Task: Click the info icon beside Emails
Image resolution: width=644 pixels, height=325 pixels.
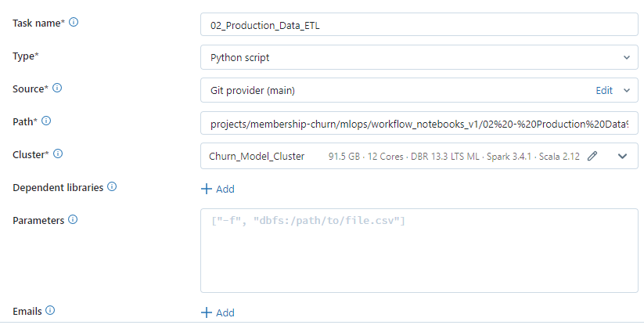Action: [x=50, y=311]
